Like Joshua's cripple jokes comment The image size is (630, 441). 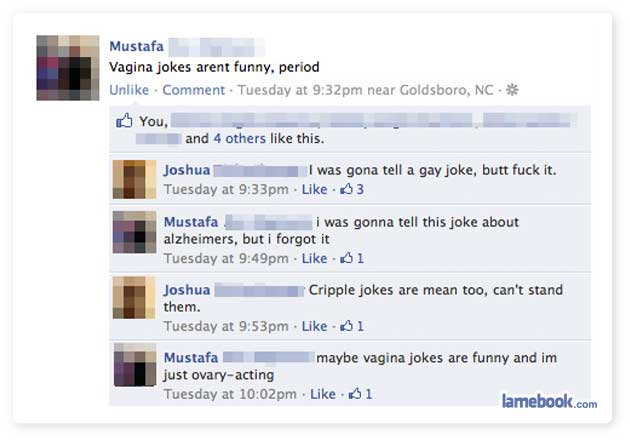point(314,326)
